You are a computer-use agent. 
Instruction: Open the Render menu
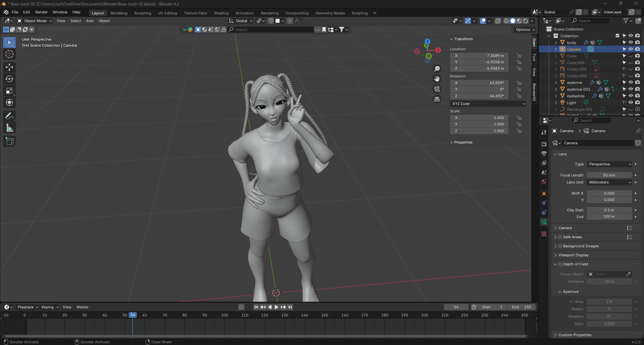coord(41,12)
